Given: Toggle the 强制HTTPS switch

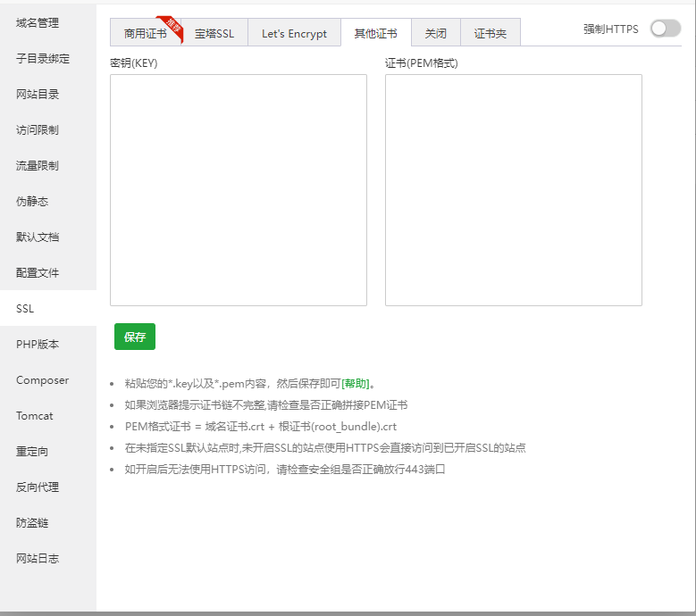Looking at the screenshot, I should click(666, 29).
